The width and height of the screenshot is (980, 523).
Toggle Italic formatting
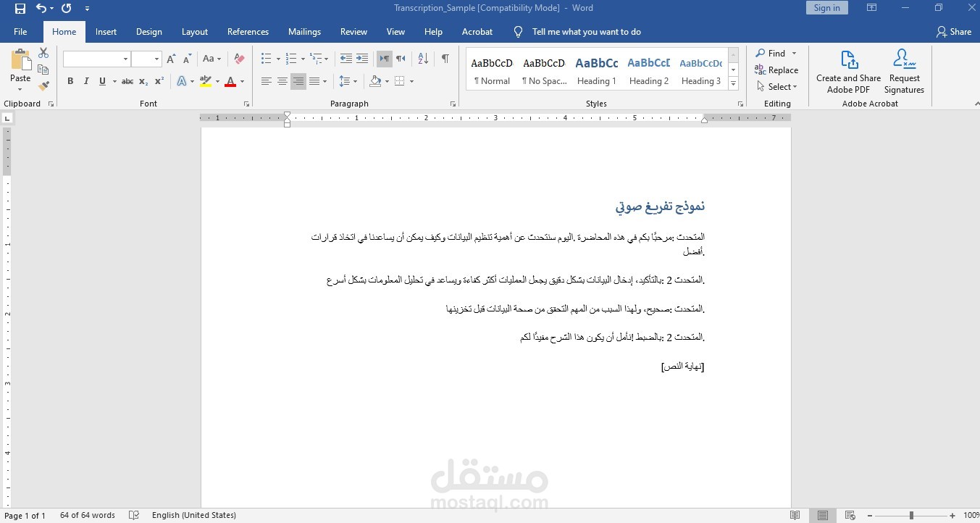click(x=86, y=81)
